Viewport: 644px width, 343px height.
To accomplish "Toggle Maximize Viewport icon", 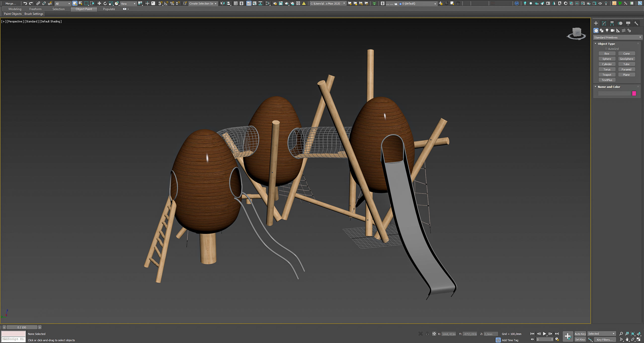I will 638,339.
